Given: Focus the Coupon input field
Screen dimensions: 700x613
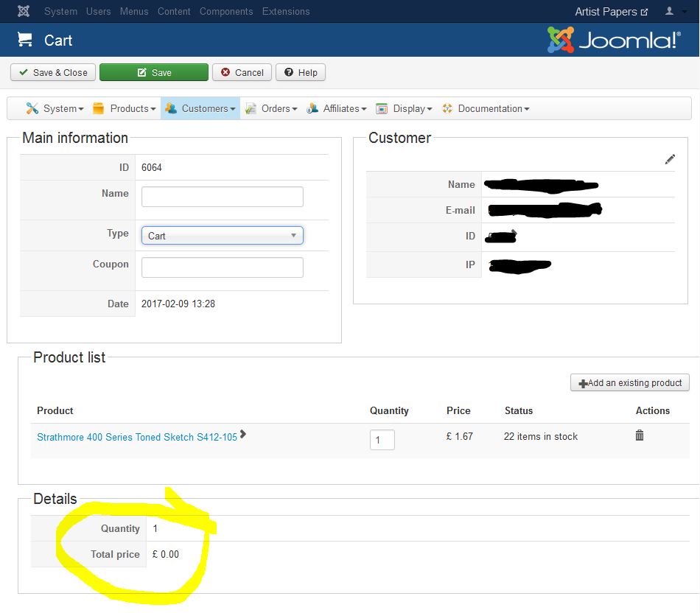Looking at the screenshot, I should [223, 267].
